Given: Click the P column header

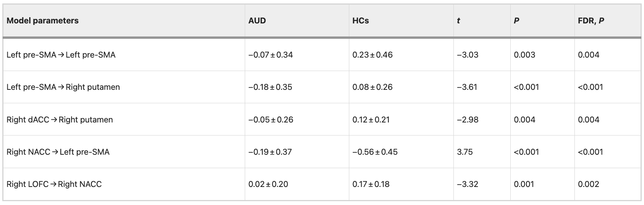Looking at the screenshot, I should (516, 21).
